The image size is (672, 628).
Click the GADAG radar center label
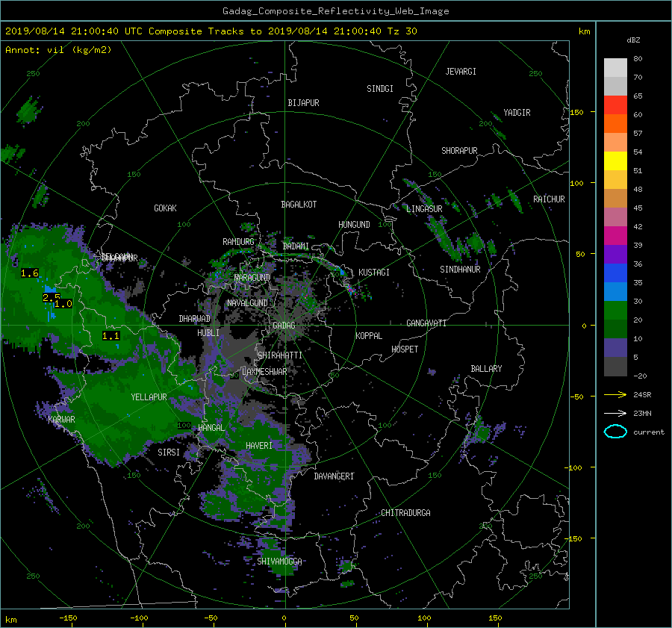tap(284, 326)
